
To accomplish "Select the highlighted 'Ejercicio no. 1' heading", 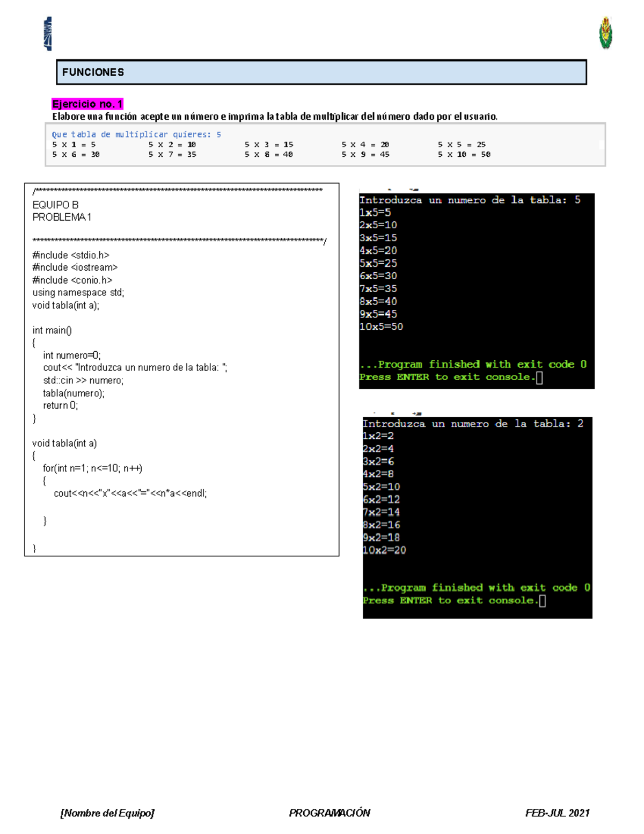I will click(x=87, y=104).
